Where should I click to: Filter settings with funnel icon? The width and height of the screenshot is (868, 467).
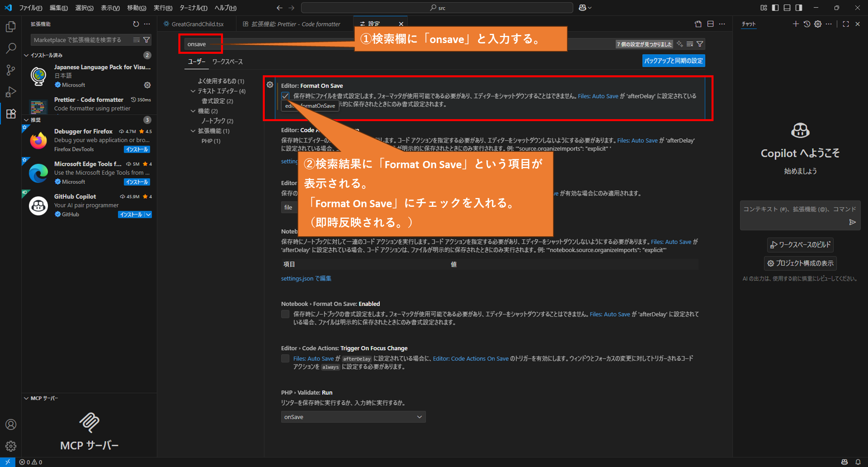tap(700, 44)
